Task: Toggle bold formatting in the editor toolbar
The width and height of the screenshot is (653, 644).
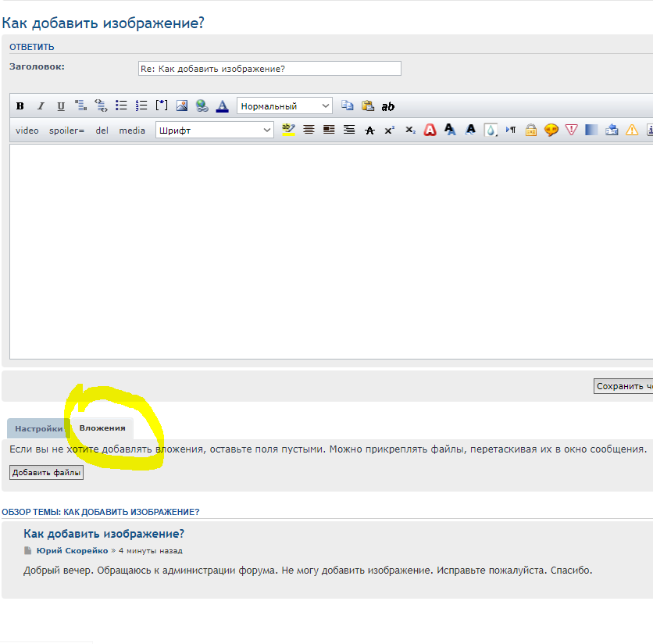Action: [x=20, y=106]
